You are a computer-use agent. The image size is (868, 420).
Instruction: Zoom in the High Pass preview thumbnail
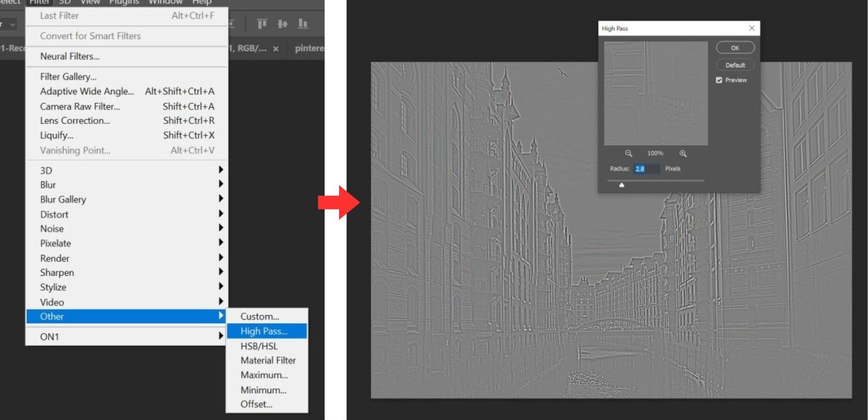(x=683, y=154)
